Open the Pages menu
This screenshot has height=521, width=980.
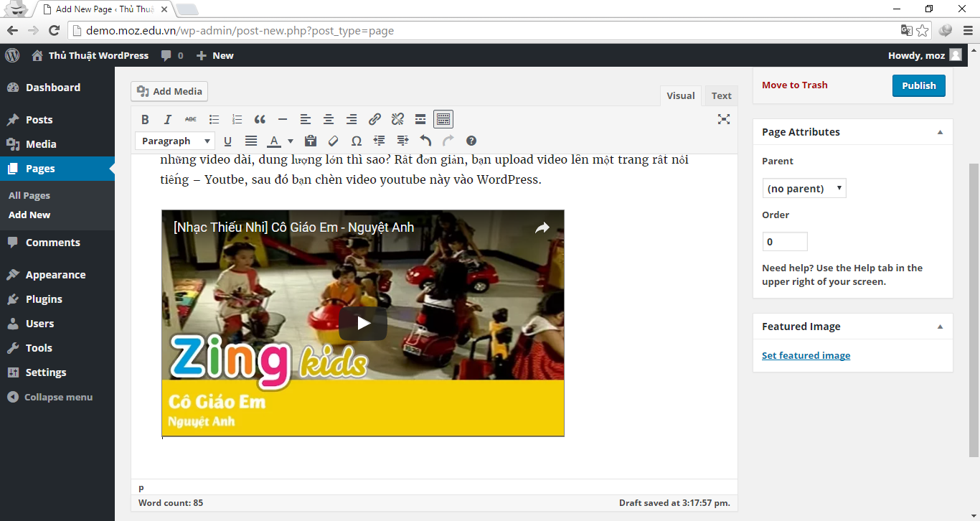click(x=57, y=169)
